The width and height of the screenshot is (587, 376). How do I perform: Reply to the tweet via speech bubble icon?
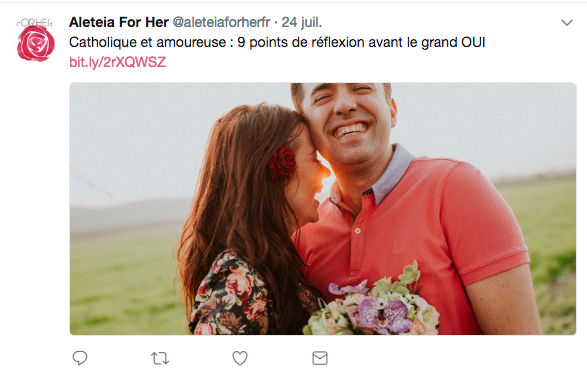click(x=80, y=358)
